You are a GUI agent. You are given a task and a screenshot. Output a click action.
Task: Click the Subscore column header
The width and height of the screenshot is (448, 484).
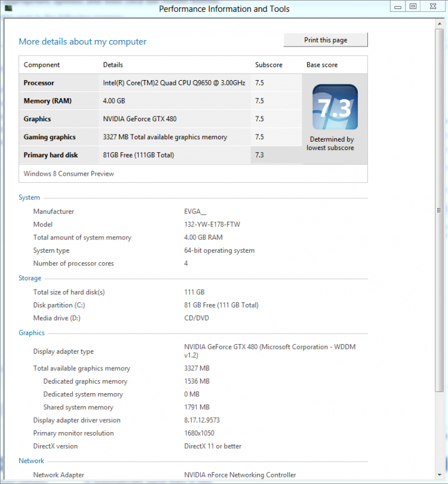tap(269, 65)
